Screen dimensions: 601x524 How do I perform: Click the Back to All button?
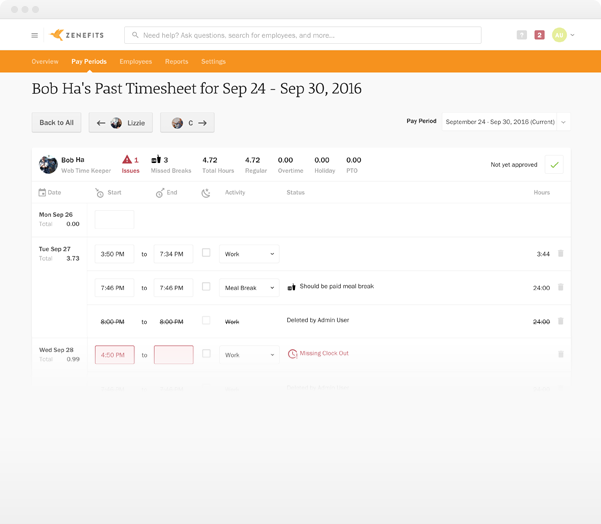(56, 123)
